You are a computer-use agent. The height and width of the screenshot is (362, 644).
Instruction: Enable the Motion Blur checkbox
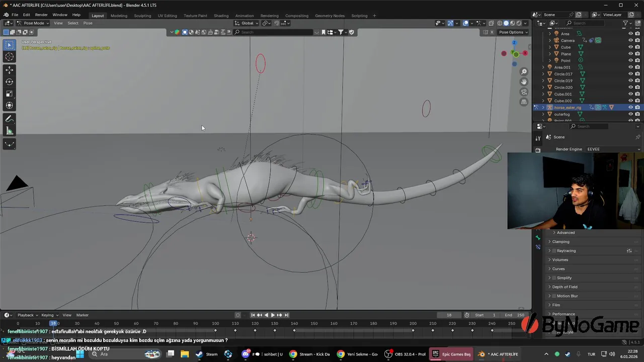tap(554, 296)
